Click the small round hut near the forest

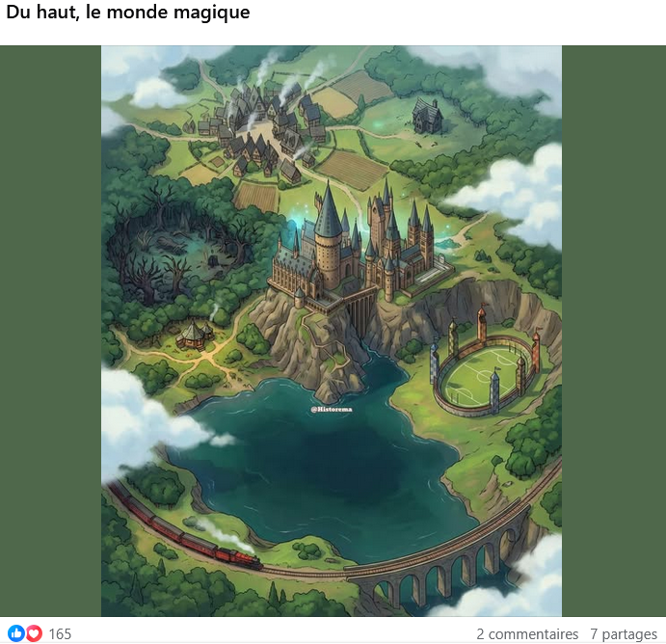point(195,335)
